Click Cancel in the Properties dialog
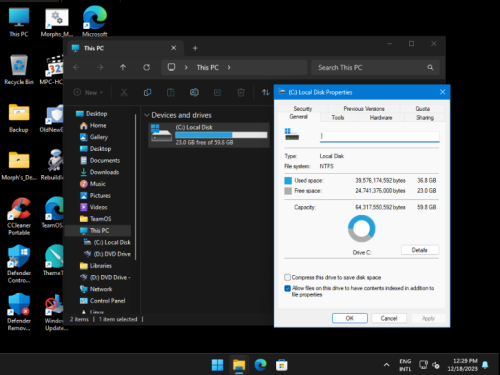Viewport: 500px width, 375px height. click(389, 318)
